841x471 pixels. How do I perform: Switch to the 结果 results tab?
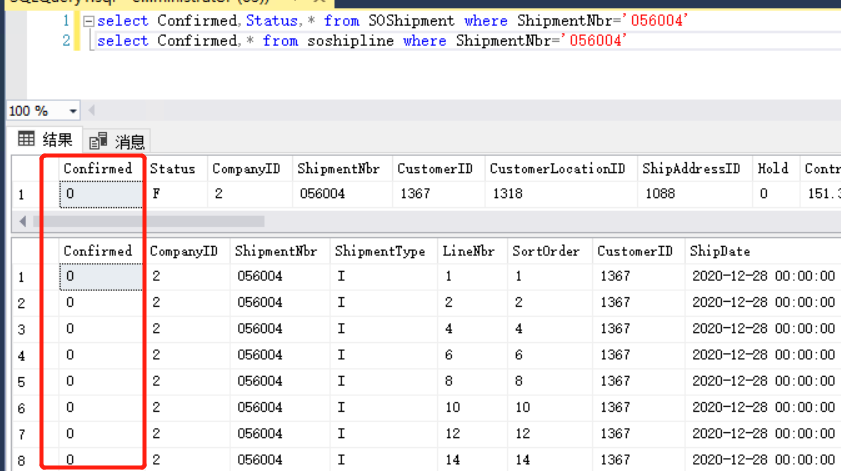coord(45,140)
